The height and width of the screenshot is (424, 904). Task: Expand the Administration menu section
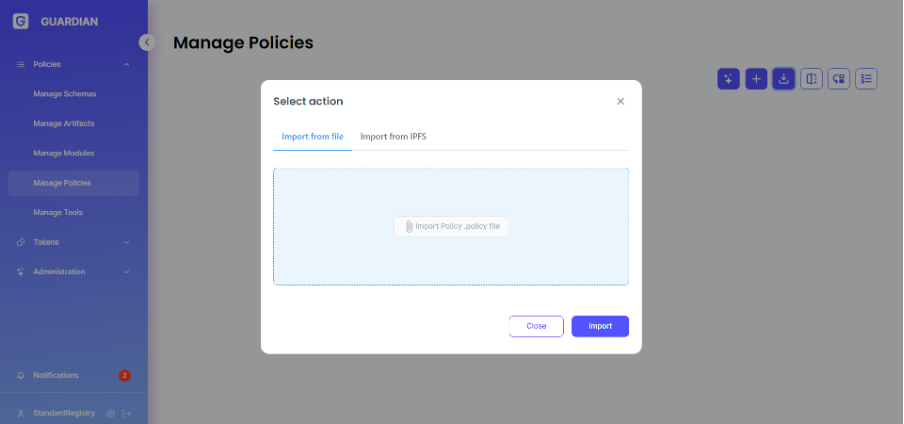126,272
